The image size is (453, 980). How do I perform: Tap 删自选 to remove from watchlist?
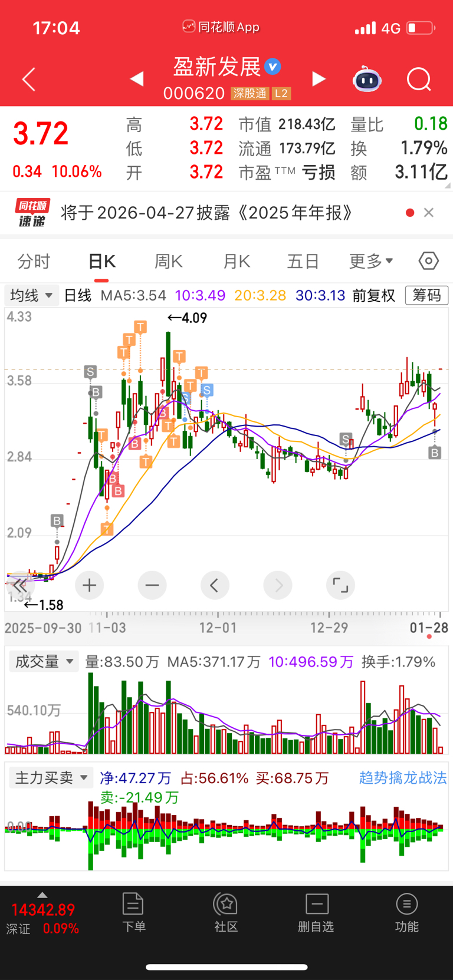pos(316,913)
